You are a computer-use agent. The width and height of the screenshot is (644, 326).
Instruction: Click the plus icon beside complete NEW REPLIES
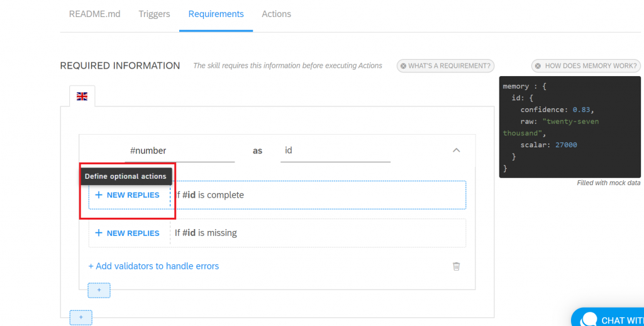coord(99,195)
